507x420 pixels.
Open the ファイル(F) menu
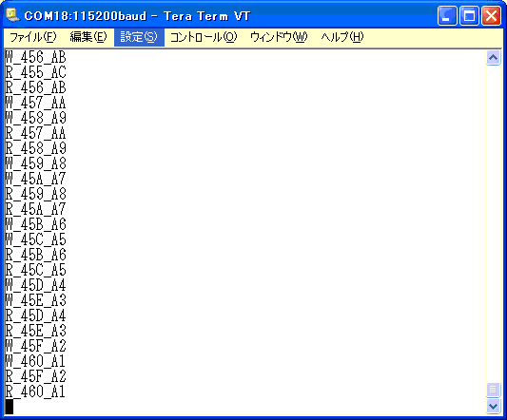(x=32, y=37)
